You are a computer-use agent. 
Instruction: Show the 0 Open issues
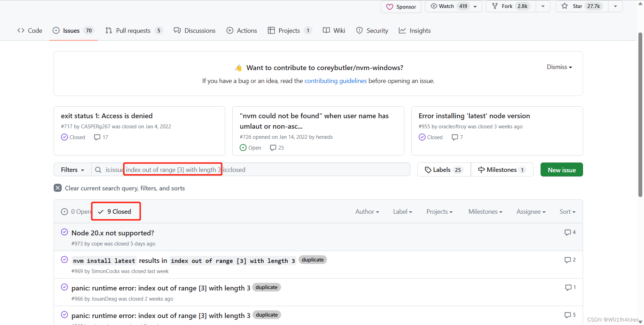76,212
